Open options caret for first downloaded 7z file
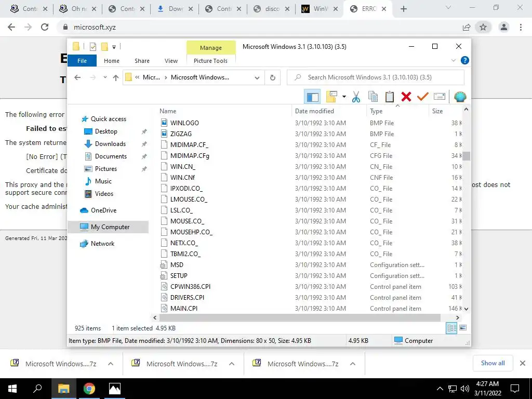The width and height of the screenshot is (532, 399). click(111, 364)
